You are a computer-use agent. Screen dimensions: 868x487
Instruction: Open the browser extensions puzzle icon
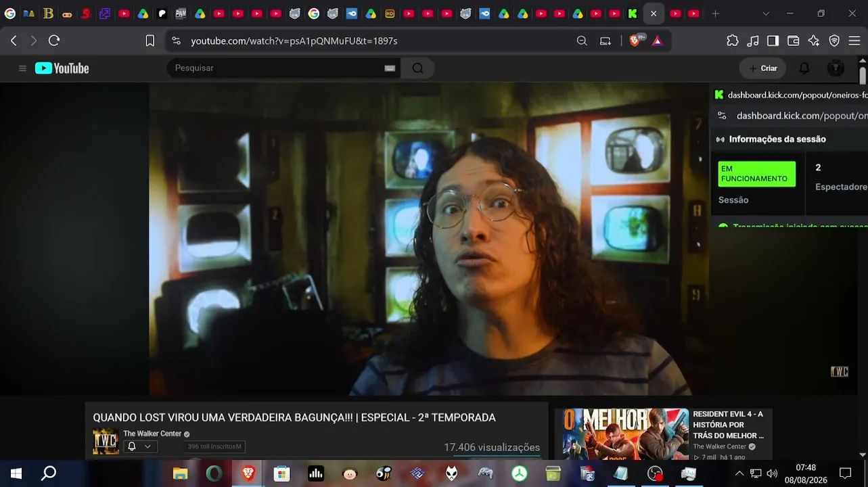733,41
